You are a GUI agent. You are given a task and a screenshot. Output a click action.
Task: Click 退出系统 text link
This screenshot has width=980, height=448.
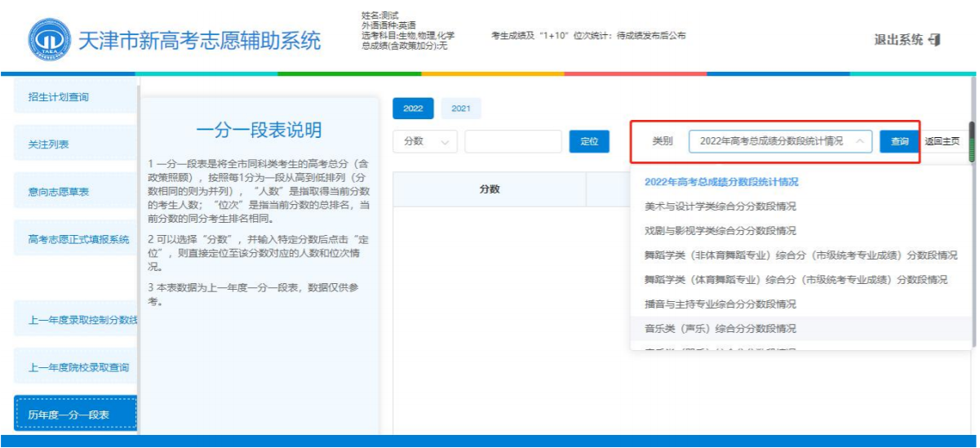click(x=898, y=40)
